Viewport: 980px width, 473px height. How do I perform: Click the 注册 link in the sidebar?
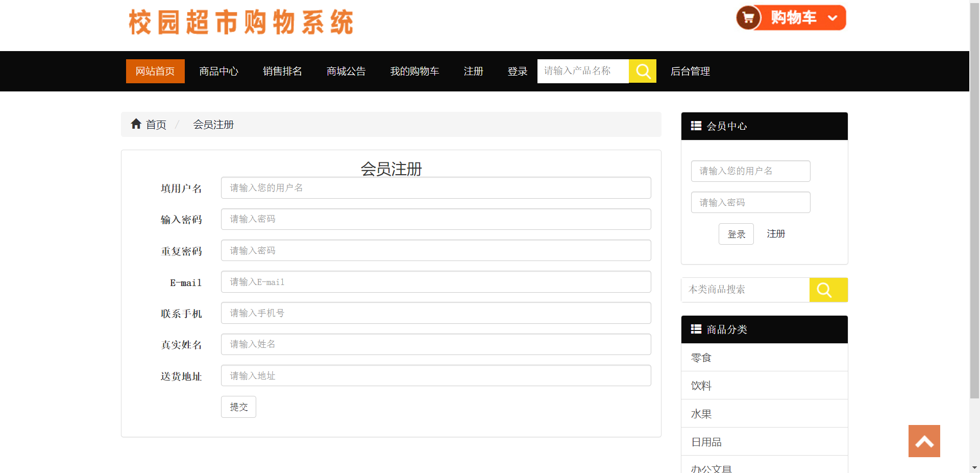tap(776, 233)
